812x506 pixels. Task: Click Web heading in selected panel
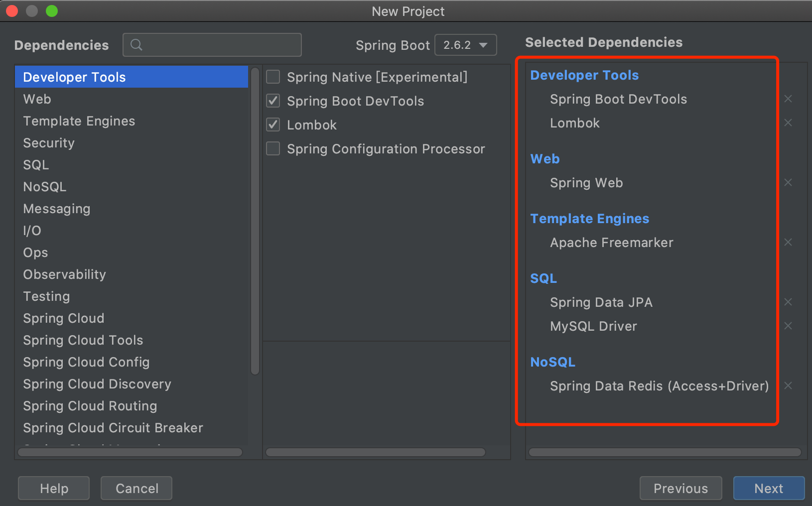click(x=545, y=159)
